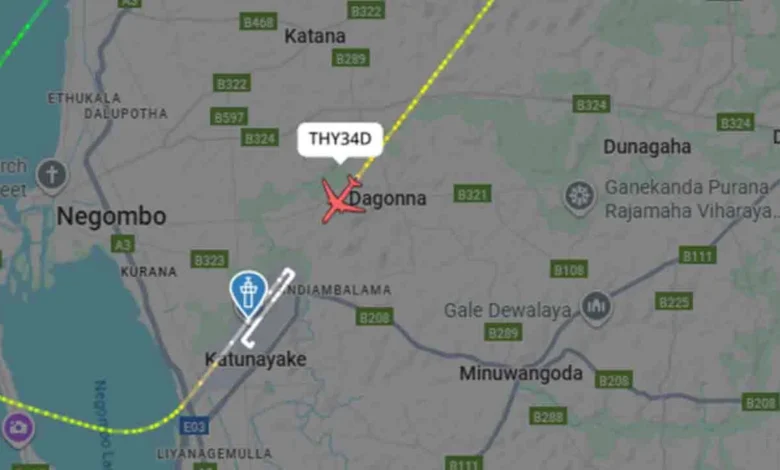Click the Minuwangoda town label
This screenshot has width=780, height=470.
click(x=520, y=373)
